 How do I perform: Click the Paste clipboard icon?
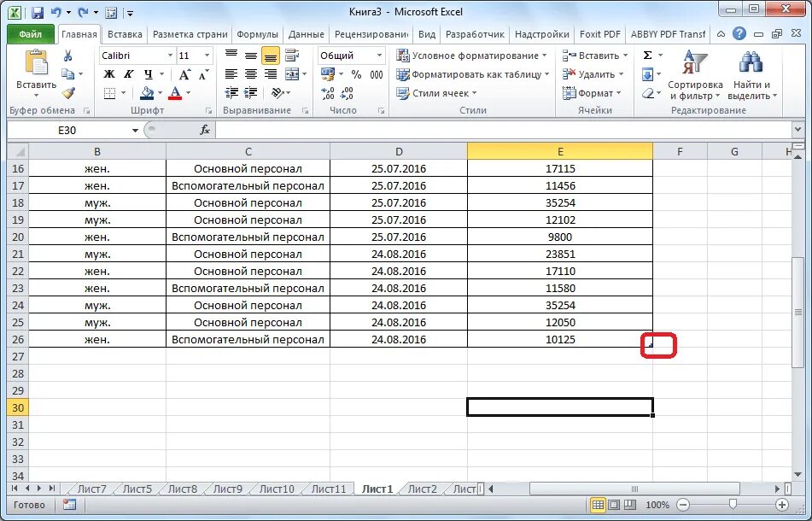(x=36, y=63)
